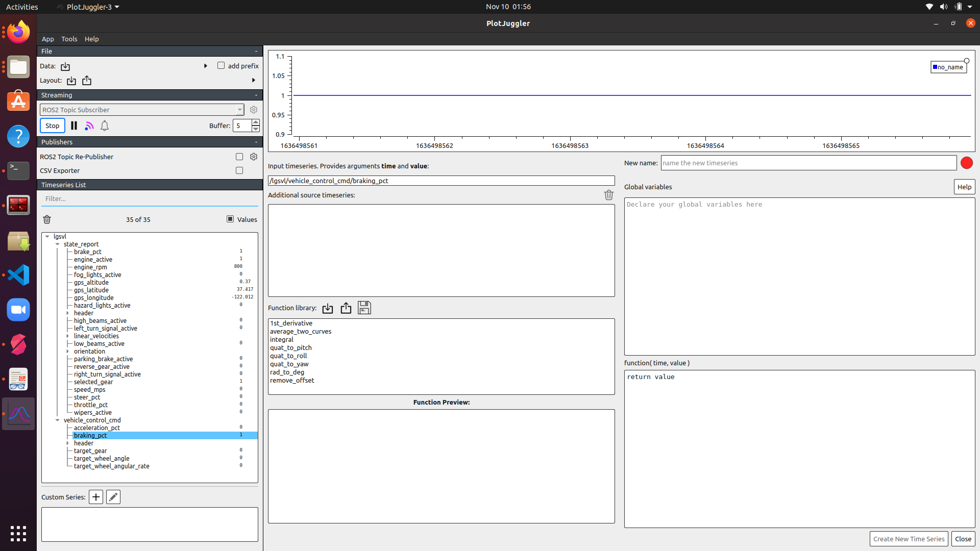Pause the streaming plot
Image resolution: width=980 pixels, height=551 pixels.
click(74, 126)
